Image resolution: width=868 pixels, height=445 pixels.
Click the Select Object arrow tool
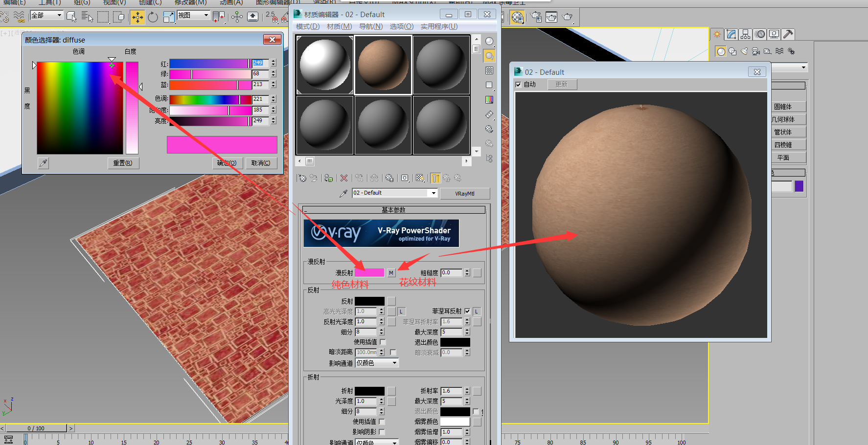pos(71,17)
